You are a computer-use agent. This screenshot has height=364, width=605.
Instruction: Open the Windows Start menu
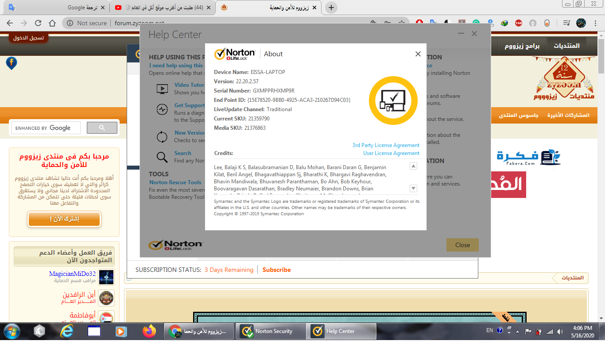pyautogui.click(x=12, y=331)
